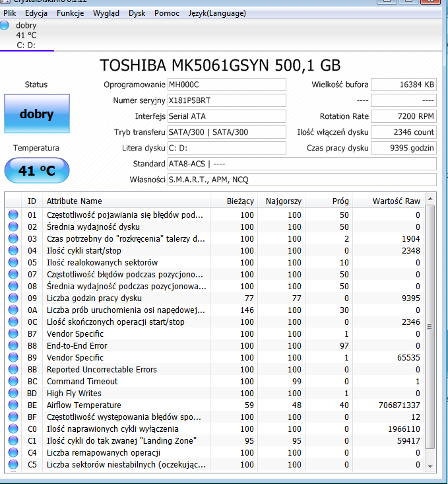Open the Plik menu

tap(9, 13)
